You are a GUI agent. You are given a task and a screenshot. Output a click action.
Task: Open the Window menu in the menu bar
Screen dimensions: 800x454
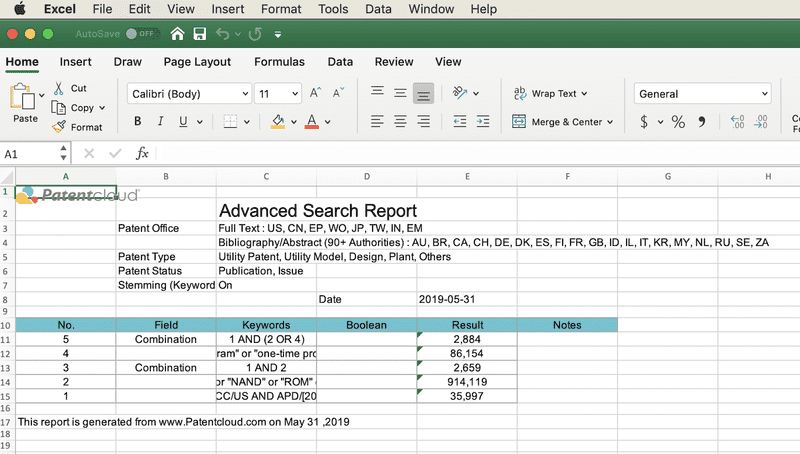[x=431, y=9]
